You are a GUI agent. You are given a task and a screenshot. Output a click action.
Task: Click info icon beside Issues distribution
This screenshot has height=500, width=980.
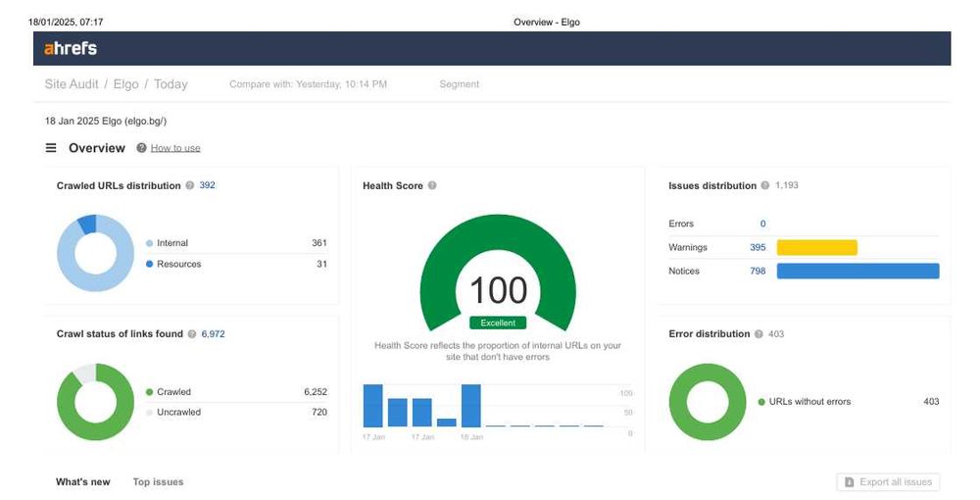(765, 185)
